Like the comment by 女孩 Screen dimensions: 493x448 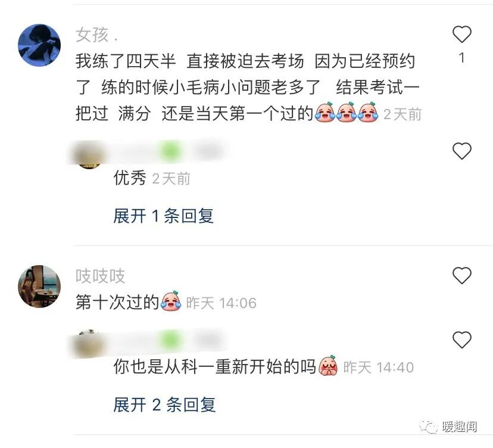[461, 34]
